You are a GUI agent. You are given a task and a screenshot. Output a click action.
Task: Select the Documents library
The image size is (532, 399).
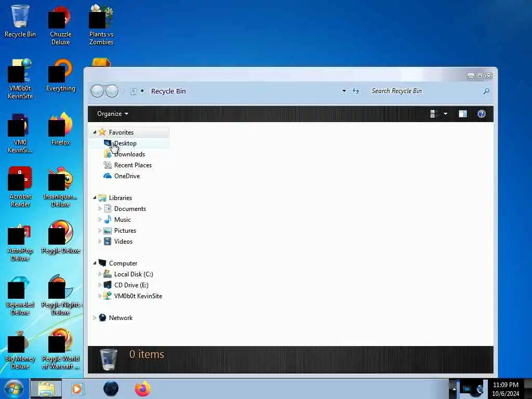pos(130,209)
